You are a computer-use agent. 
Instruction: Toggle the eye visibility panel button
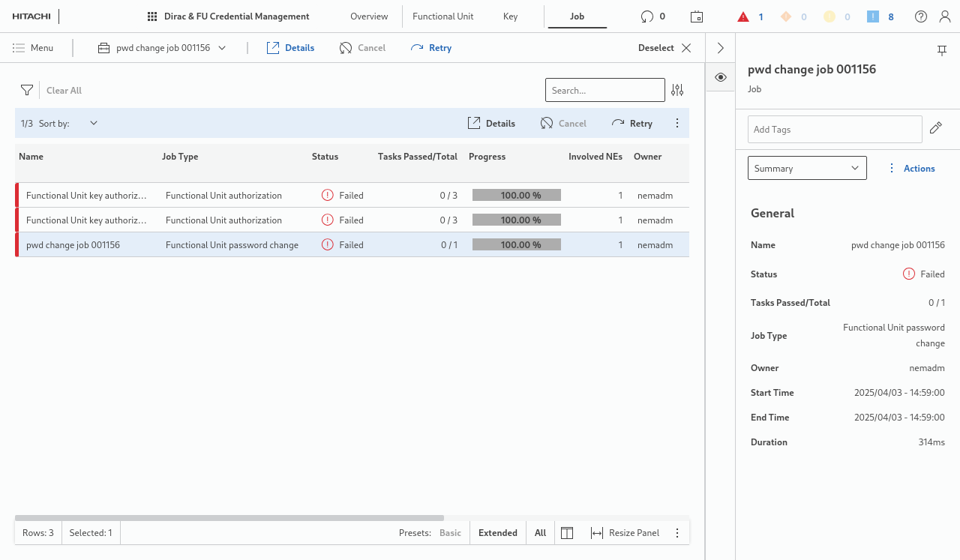(720, 77)
